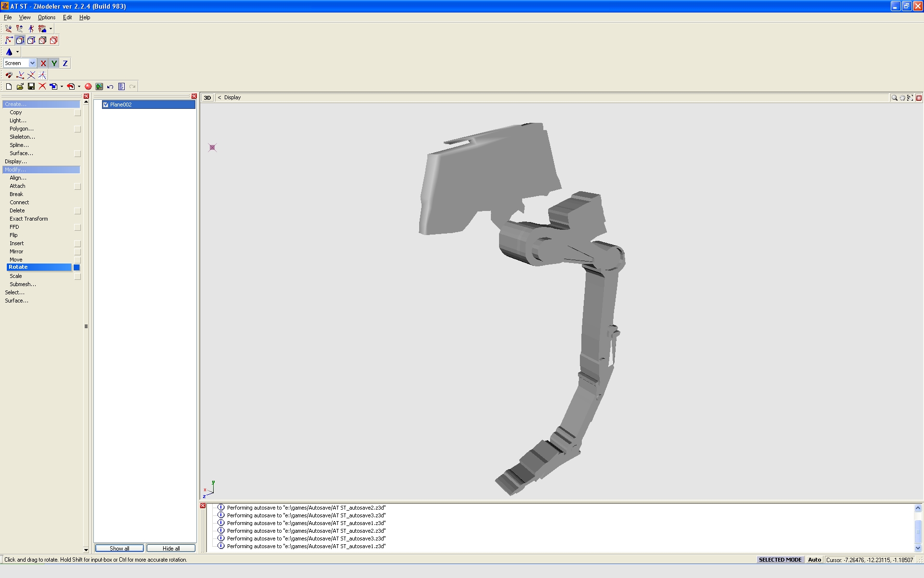The width and height of the screenshot is (924, 578).
Task: Select the objects editing level red cube icon
Action: pos(54,40)
